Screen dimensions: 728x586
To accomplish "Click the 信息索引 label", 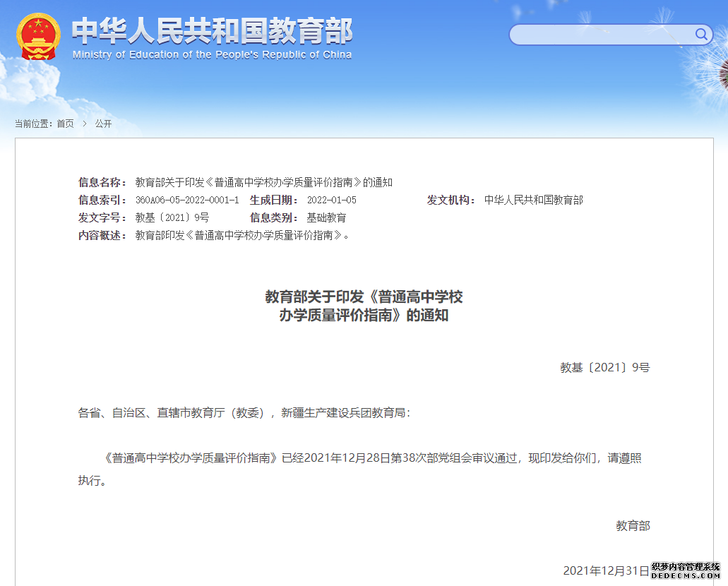I will click(x=102, y=200).
